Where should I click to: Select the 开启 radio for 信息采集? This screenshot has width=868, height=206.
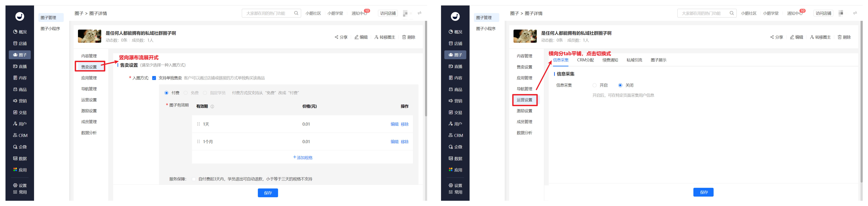pos(594,85)
